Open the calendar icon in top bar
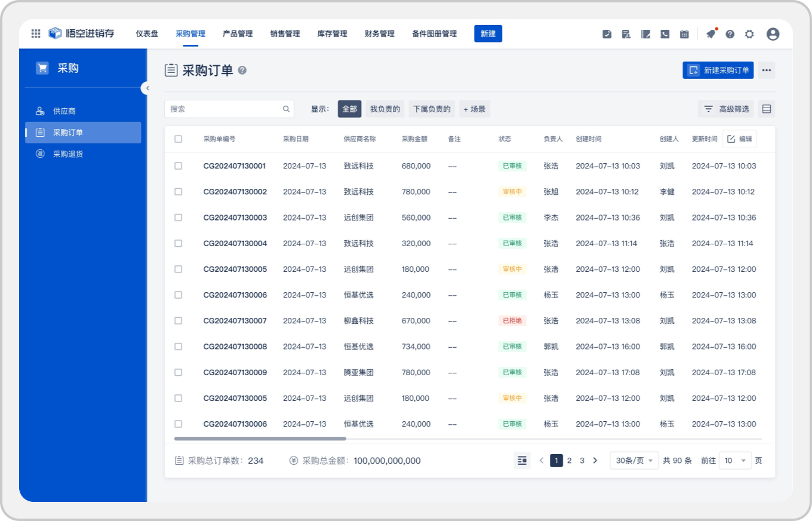 [x=684, y=34]
